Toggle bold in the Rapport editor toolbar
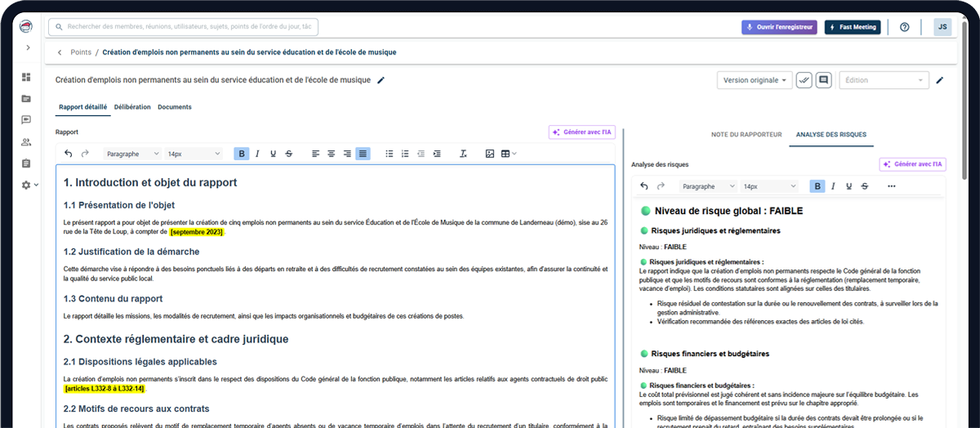980x428 pixels. coord(242,154)
